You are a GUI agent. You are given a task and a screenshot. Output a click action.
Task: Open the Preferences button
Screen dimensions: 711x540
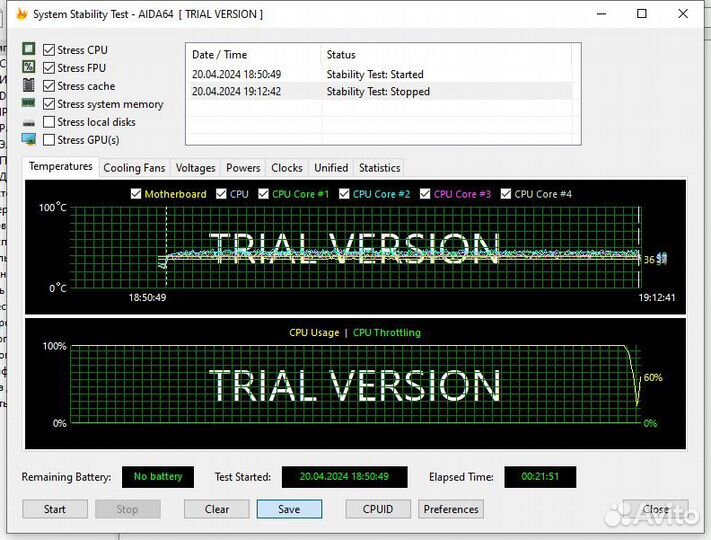[451, 509]
